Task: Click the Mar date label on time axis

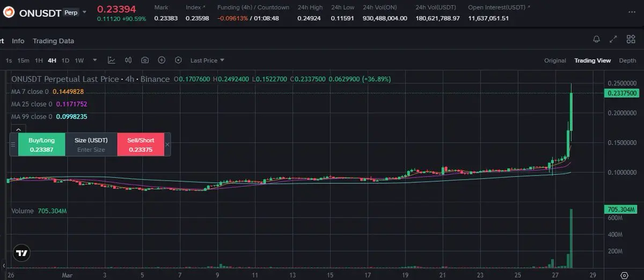Action: pyautogui.click(x=67, y=275)
